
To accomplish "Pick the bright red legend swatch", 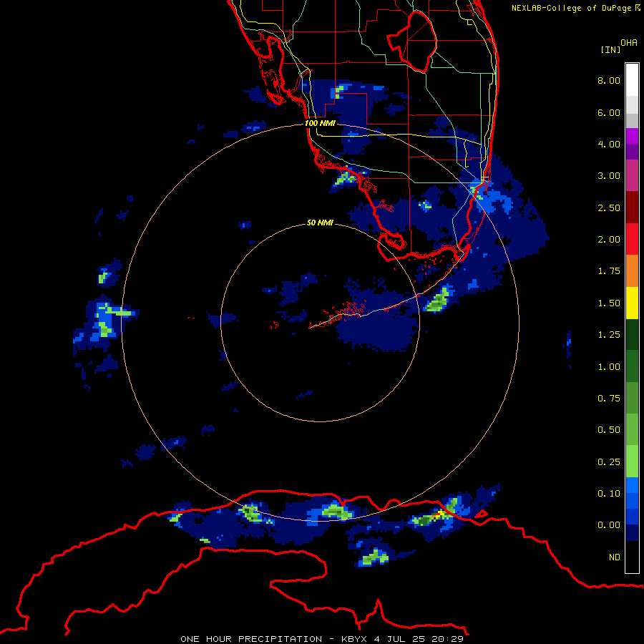I will (632, 239).
